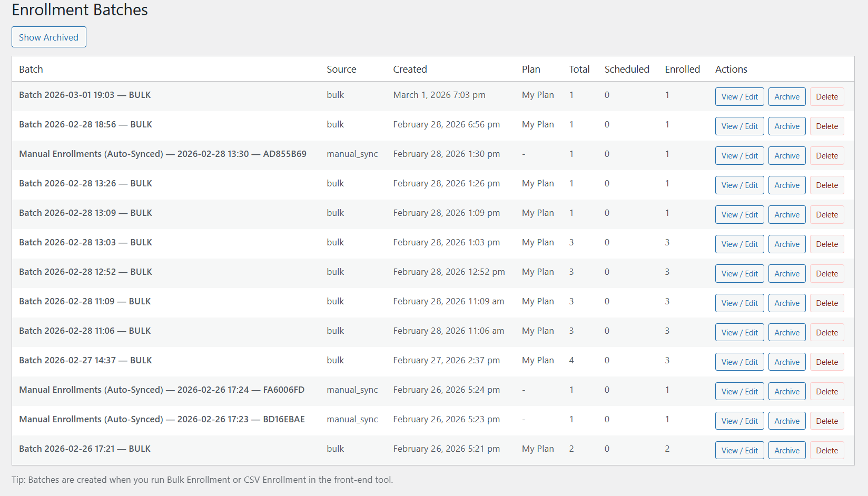The height and width of the screenshot is (496, 868).
Task: Archive the Batch 2026-02-28 12:52 batch
Action: pos(787,273)
